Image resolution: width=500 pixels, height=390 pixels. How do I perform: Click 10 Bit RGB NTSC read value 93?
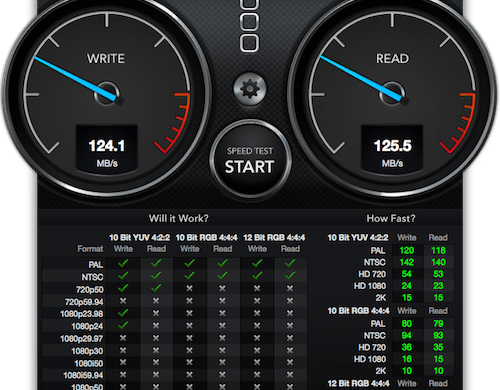coord(438,335)
